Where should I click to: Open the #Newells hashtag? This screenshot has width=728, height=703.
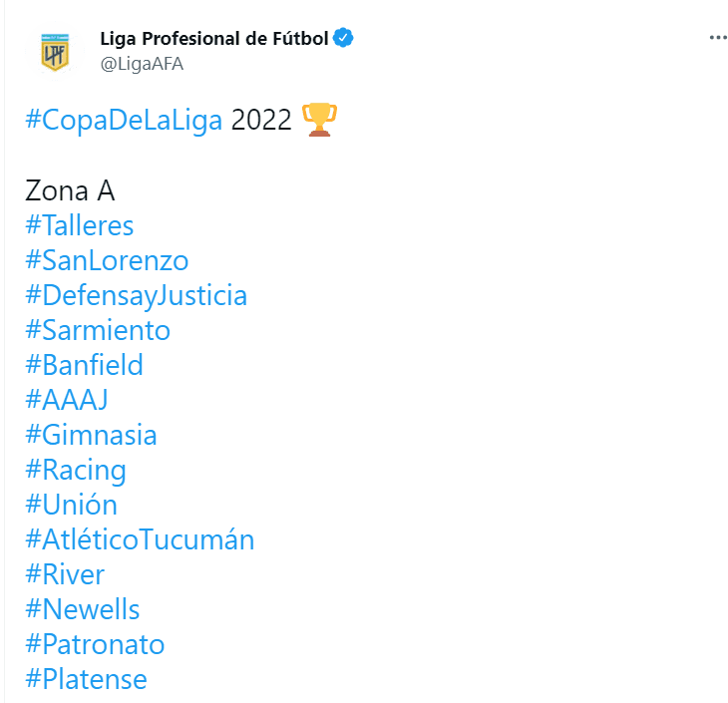(83, 609)
